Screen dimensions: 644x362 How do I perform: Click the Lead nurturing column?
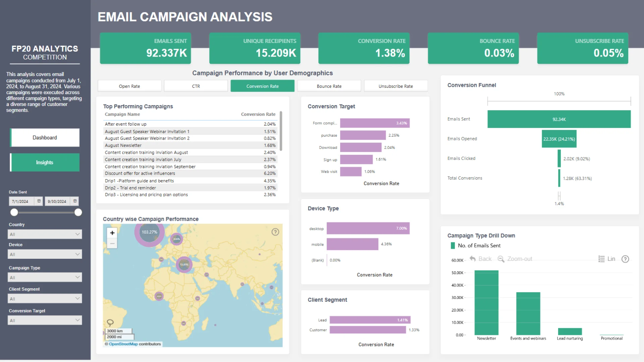[x=570, y=331]
